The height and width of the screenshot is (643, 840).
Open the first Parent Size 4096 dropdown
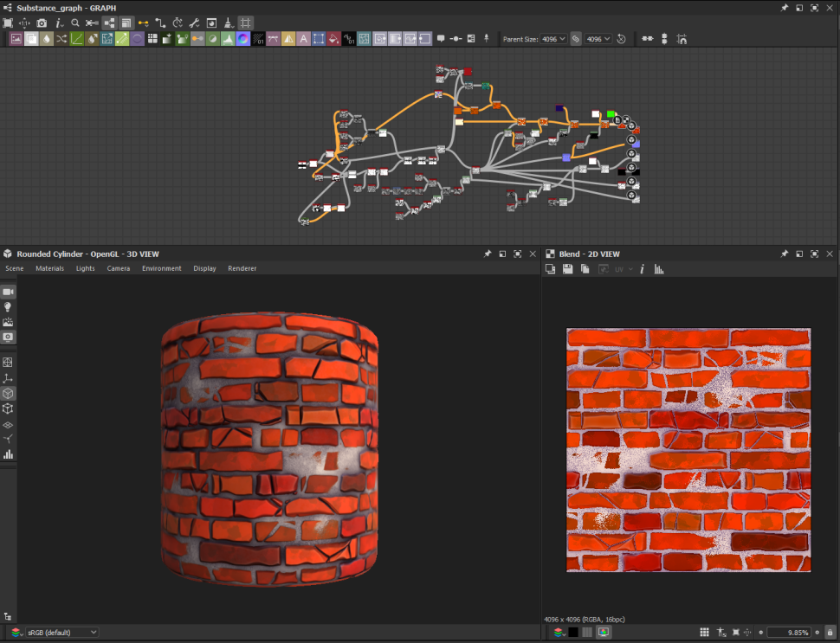[553, 39]
